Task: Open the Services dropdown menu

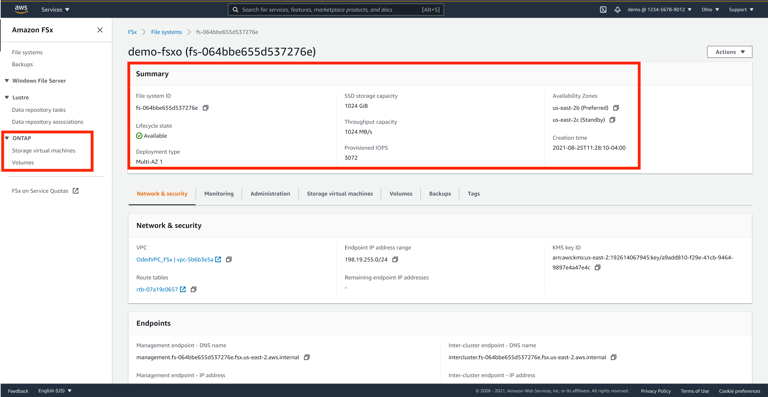Action: coord(55,9)
